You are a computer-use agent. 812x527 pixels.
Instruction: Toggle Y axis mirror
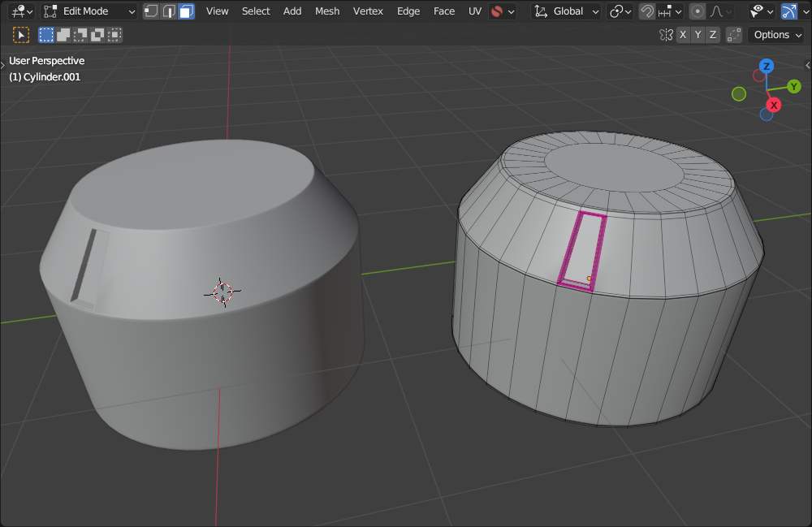[698, 35]
